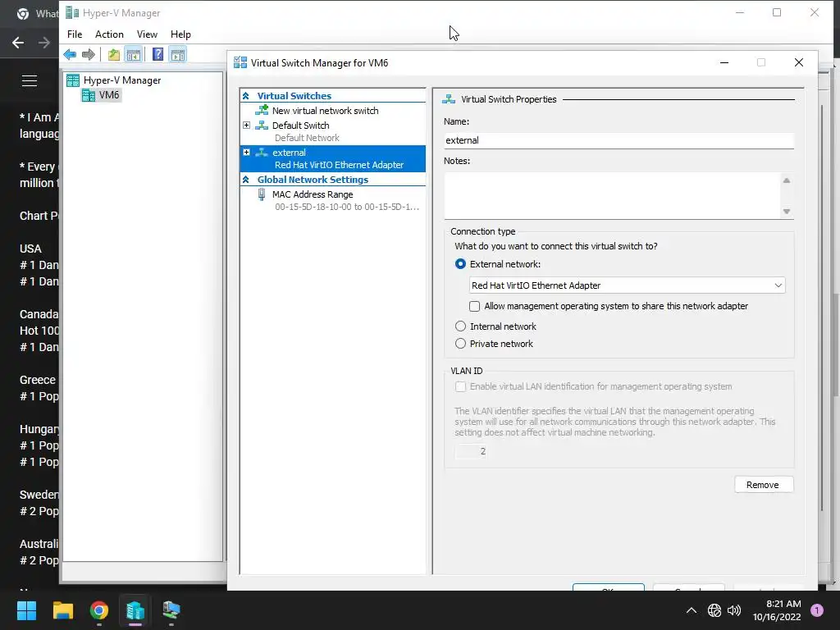Image resolution: width=840 pixels, height=630 pixels.
Task: Toggle the Show/Hide Console Tree toolbar icon
Action: click(134, 54)
